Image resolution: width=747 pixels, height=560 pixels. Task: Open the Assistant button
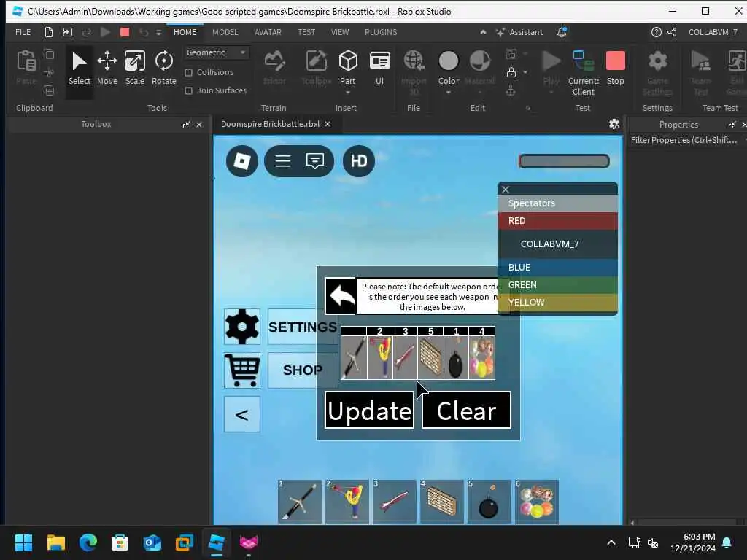click(519, 32)
